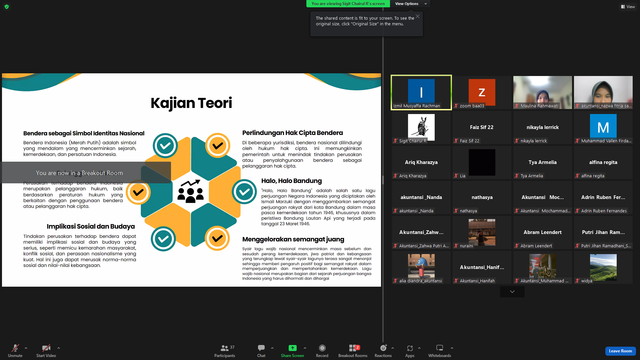640x360 pixels.
Task: Click 'Bendera sebagai Simbol Identitas Nasional' heading
Action: [x=84, y=133]
